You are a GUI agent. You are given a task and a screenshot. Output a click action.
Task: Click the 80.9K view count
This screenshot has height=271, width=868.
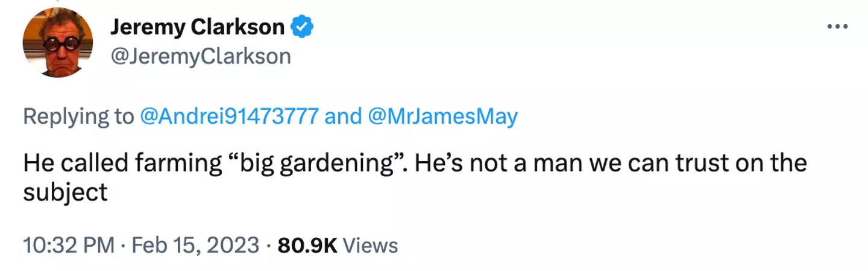pyautogui.click(x=306, y=246)
